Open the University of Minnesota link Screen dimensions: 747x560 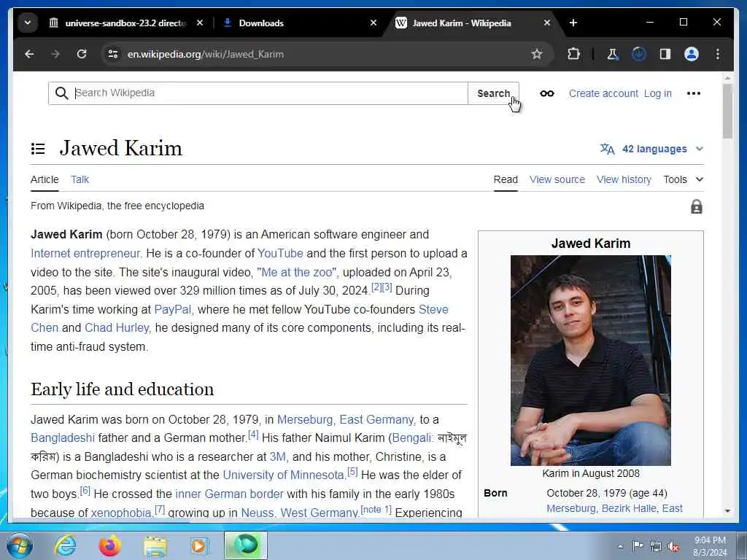coord(283,475)
